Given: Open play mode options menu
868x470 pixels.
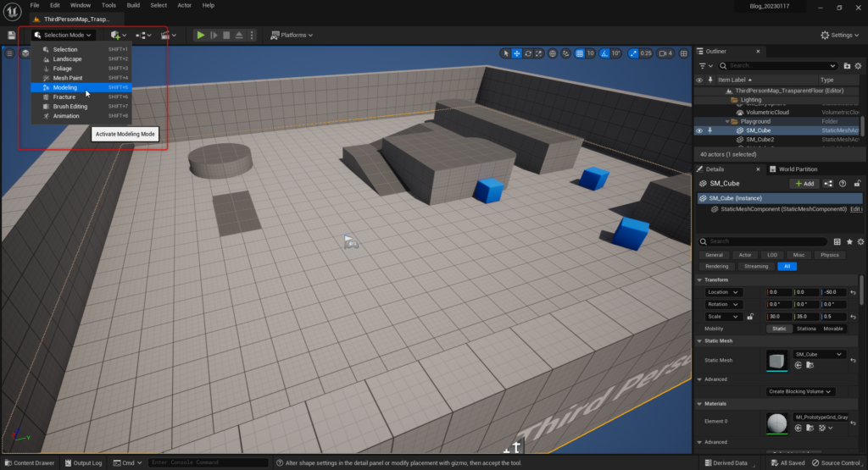Looking at the screenshot, I should [252, 35].
